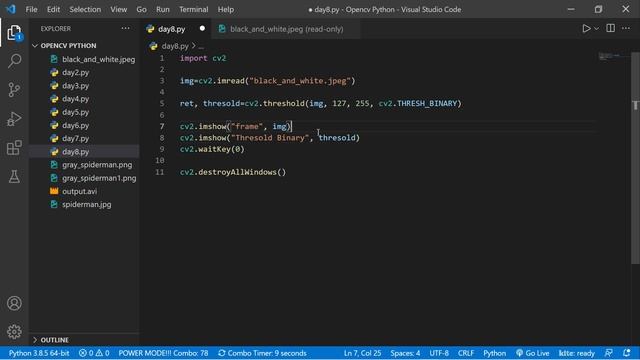Change end of line sequence CRLF
This screenshot has height=360, width=640.
click(x=466, y=353)
